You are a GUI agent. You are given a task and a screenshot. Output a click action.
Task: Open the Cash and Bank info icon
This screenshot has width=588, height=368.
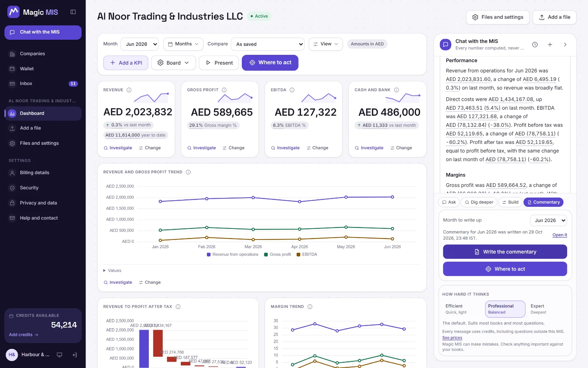pyautogui.click(x=397, y=90)
